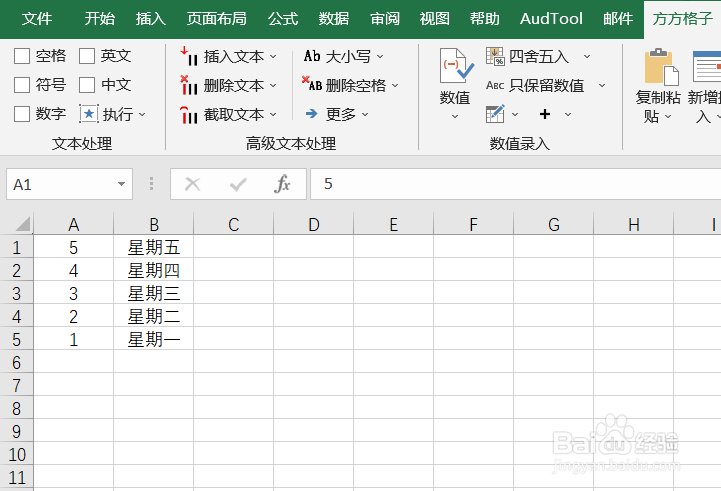Click the Delete Text (删除文本) icon
Viewport: 721px width, 491px height.
point(189,86)
